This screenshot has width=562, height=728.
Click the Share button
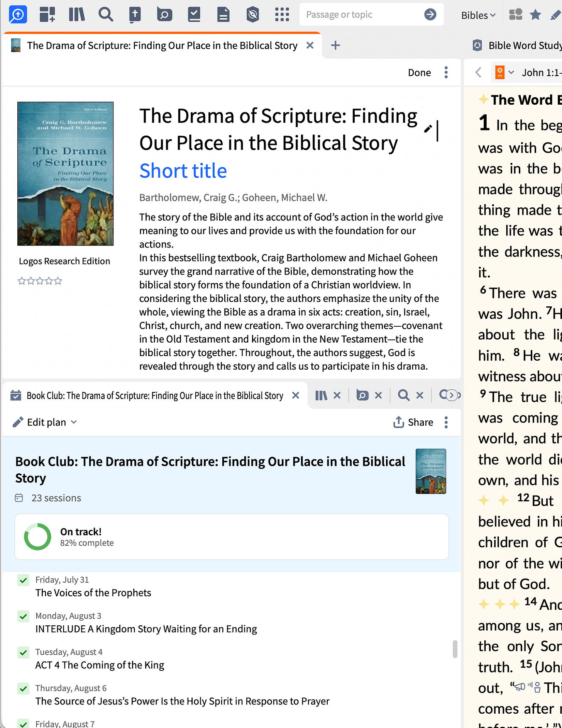point(413,422)
